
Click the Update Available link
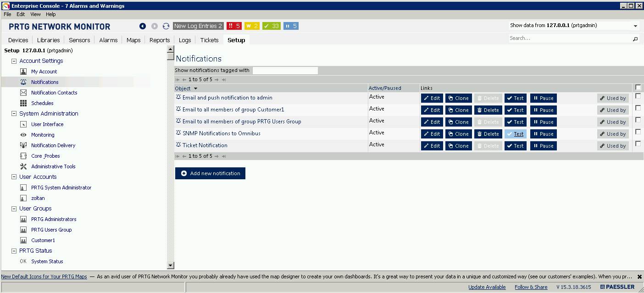point(487,287)
